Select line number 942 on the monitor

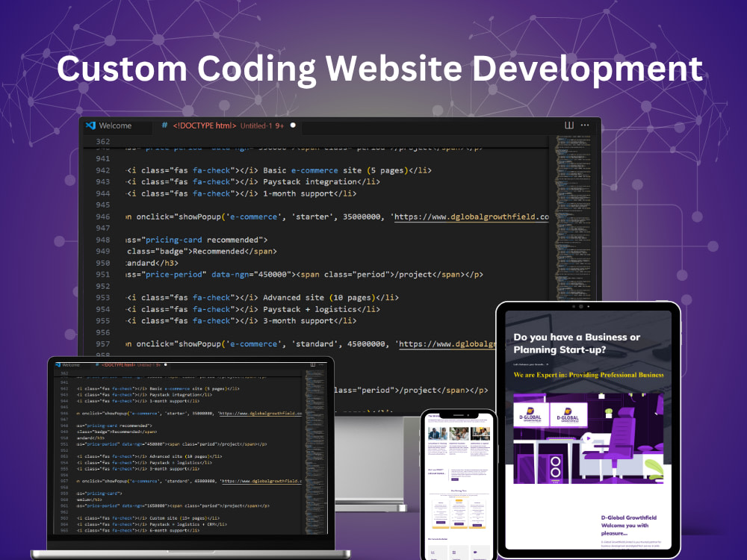tap(103, 170)
